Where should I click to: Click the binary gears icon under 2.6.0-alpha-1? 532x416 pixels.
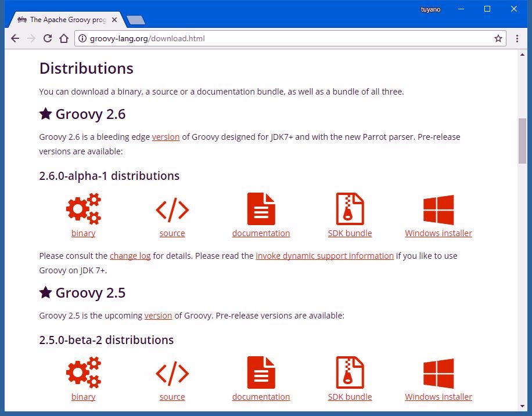83,209
